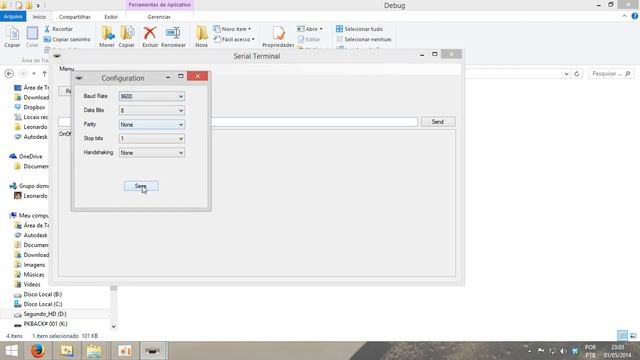Click Selecionar tudo
The image size is (640, 360).
coord(359,29)
